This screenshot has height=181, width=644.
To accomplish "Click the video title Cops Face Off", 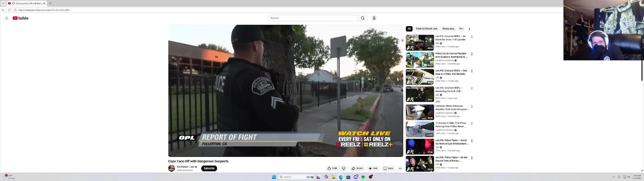I will (x=198, y=161).
